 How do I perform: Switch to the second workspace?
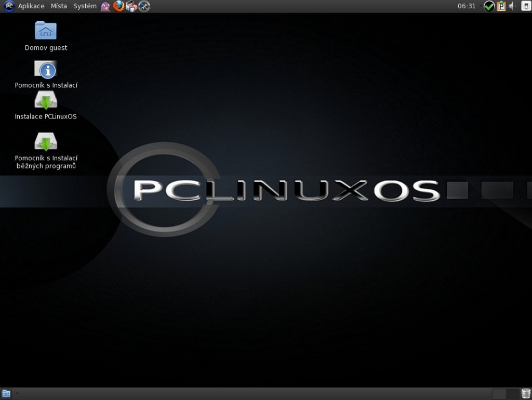pos(512,394)
